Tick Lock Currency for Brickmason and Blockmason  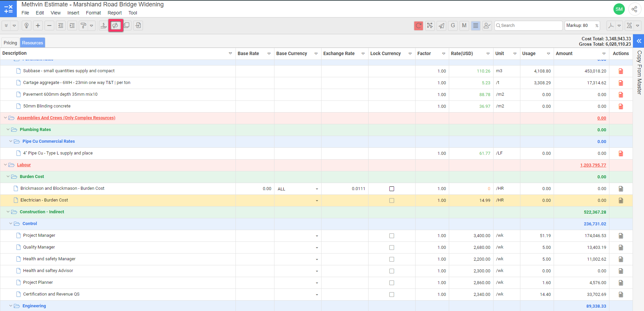pos(392,189)
